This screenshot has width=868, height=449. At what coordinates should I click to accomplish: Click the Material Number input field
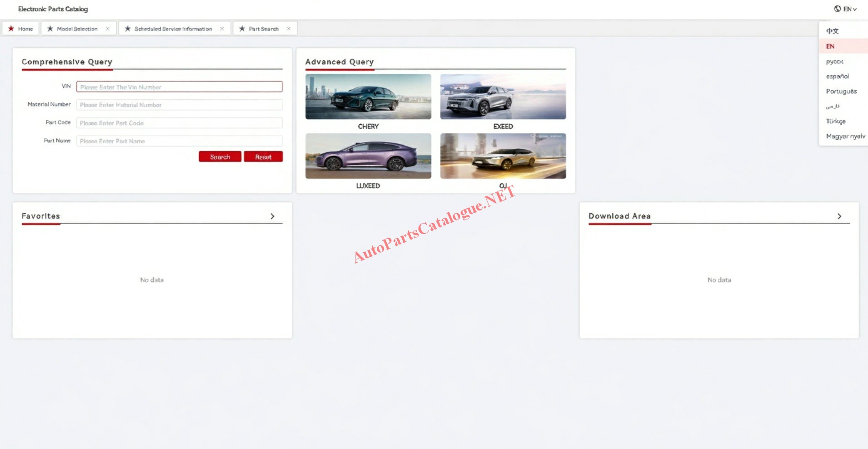179,105
